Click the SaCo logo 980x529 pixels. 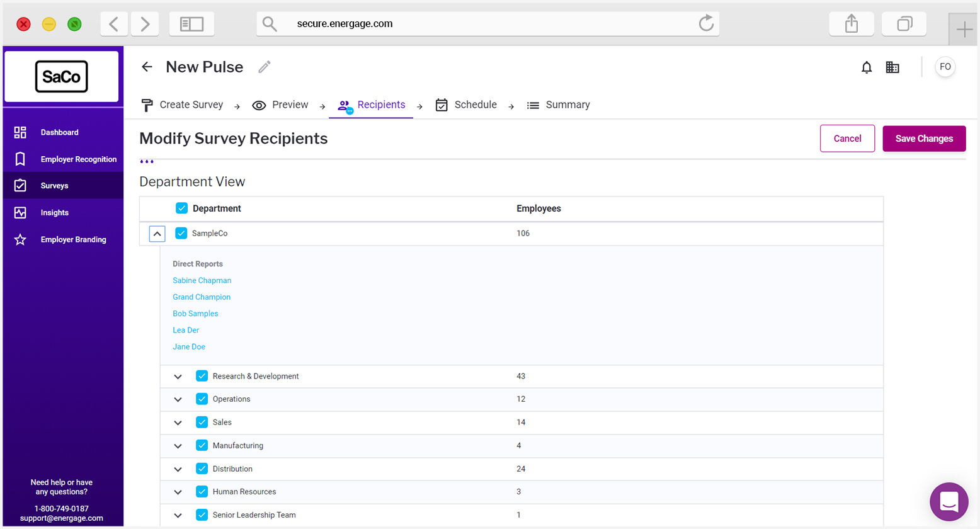coord(62,76)
